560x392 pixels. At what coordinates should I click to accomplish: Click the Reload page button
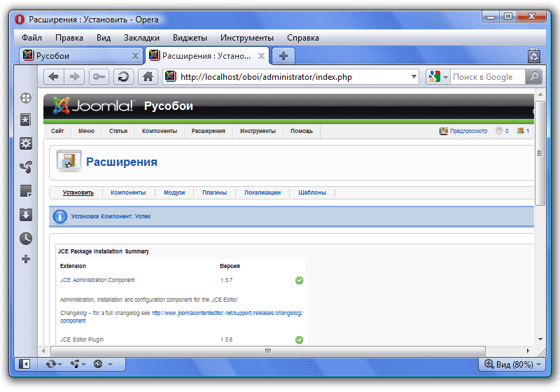(x=123, y=77)
